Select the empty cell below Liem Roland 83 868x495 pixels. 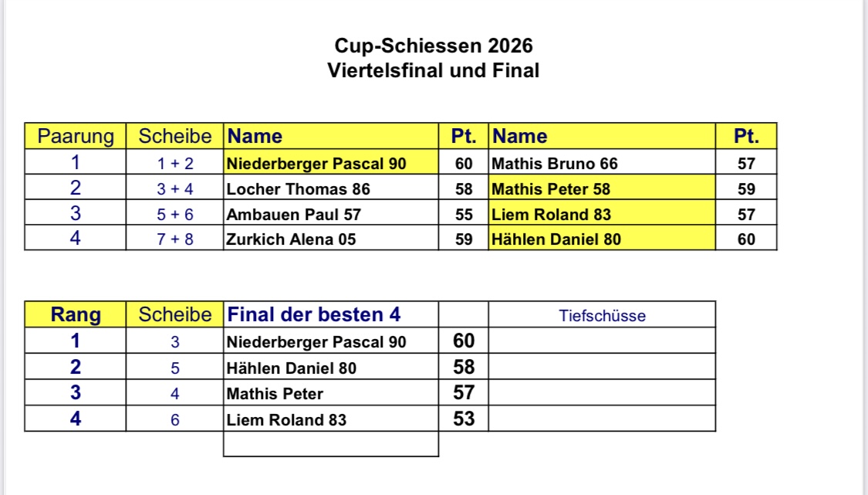point(331,444)
